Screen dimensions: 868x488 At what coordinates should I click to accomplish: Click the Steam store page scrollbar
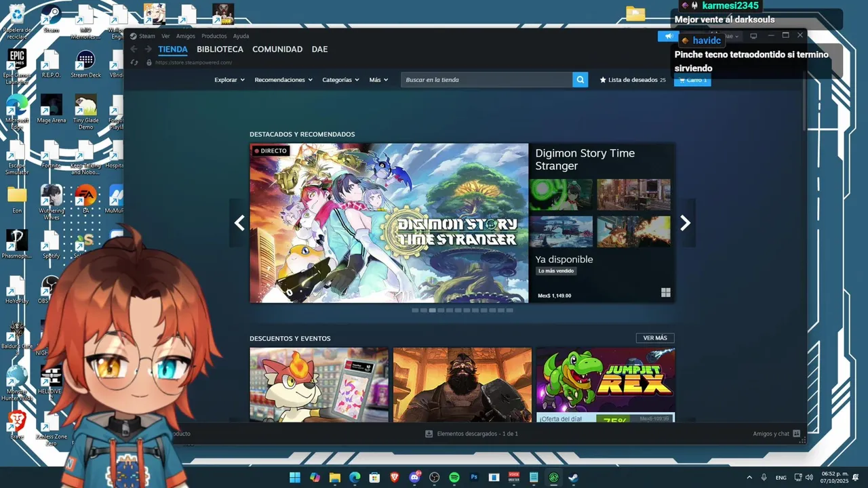pyautogui.click(x=804, y=102)
